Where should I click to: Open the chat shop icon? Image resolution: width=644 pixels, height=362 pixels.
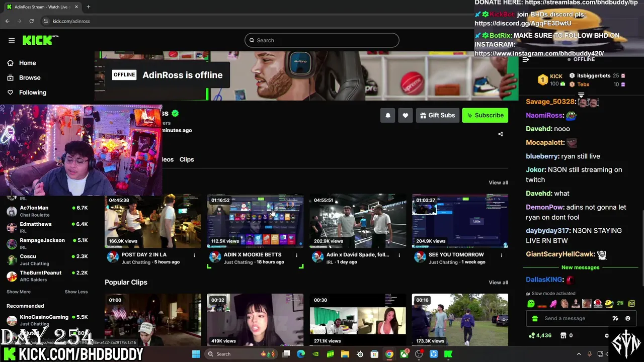[563, 335]
